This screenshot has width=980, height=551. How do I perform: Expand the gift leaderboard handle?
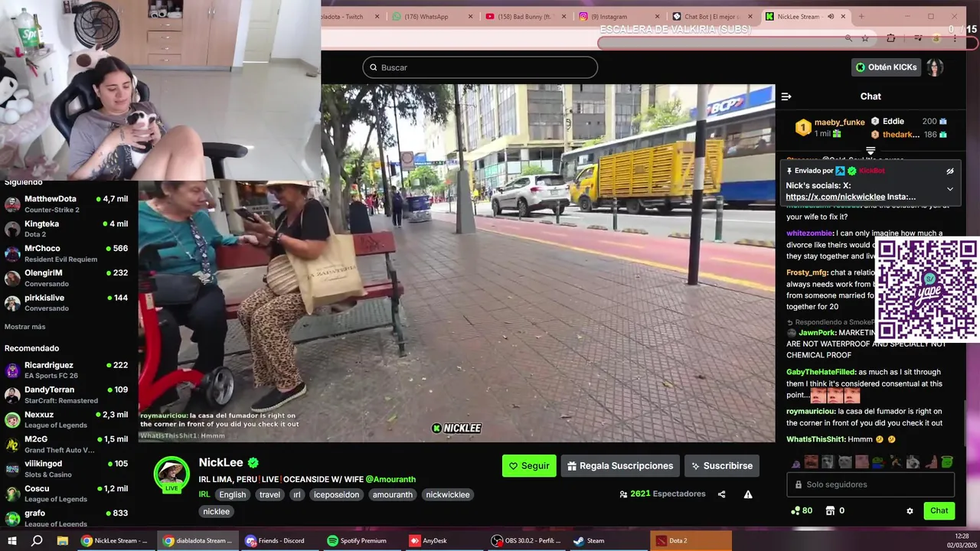[871, 151]
